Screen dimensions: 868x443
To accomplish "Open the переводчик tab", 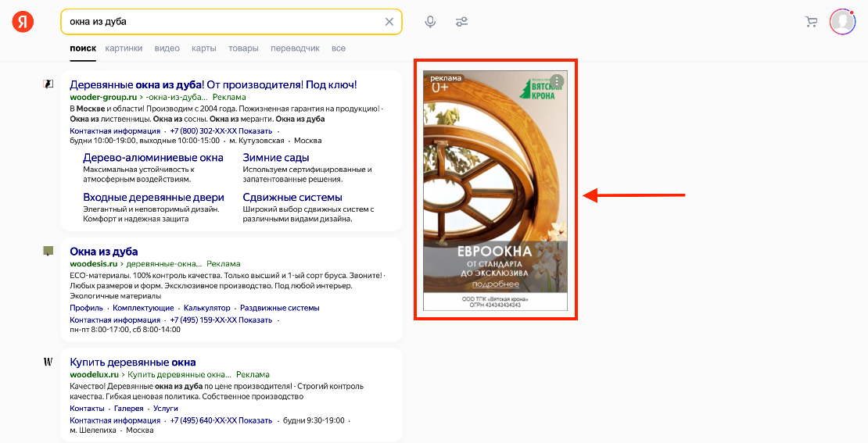I will tap(295, 48).
